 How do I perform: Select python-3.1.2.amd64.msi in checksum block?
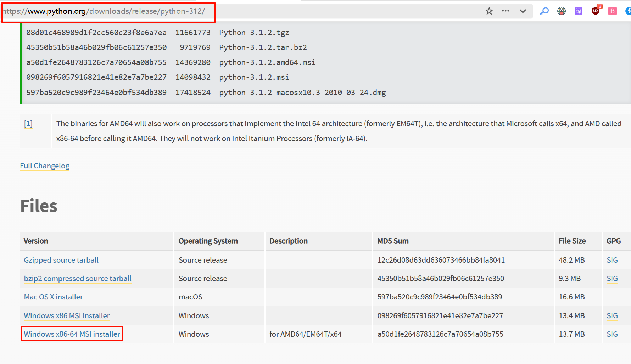[x=267, y=62]
